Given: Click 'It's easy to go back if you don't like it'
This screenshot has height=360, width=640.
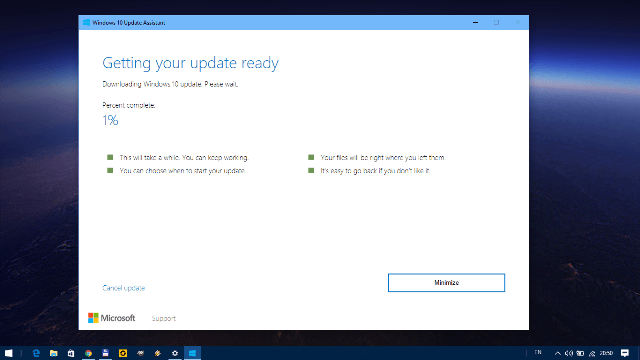Looking at the screenshot, I should pyautogui.click(x=375, y=171).
